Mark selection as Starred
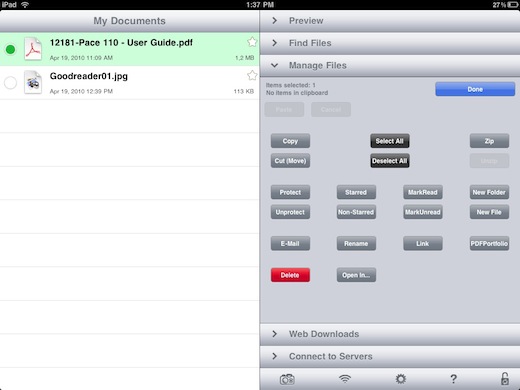The image size is (520, 390). 356,192
